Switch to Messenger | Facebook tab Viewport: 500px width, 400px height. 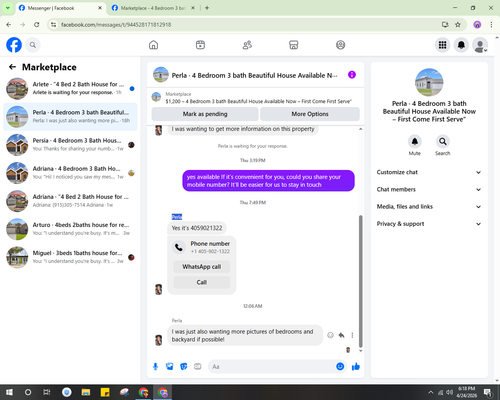tap(61, 8)
